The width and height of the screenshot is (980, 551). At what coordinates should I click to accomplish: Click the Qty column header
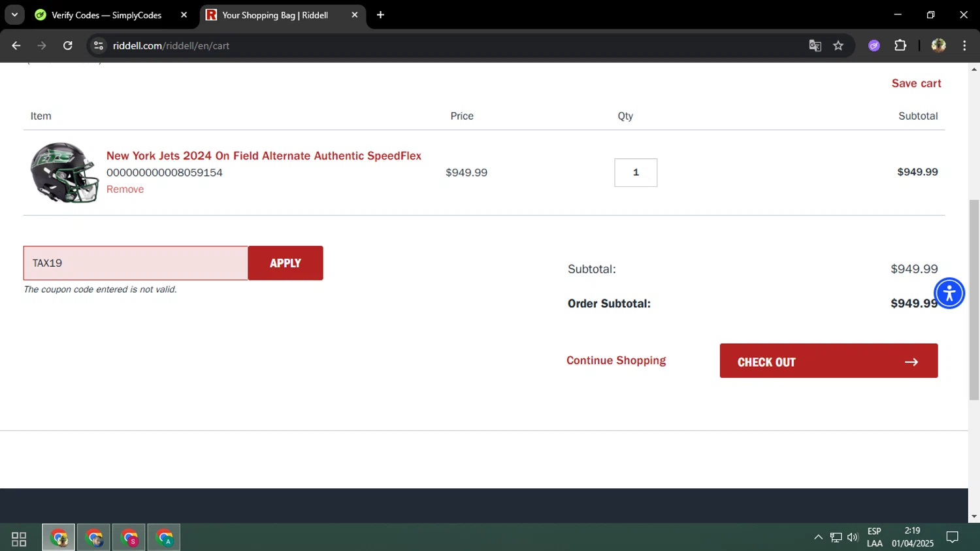(625, 116)
